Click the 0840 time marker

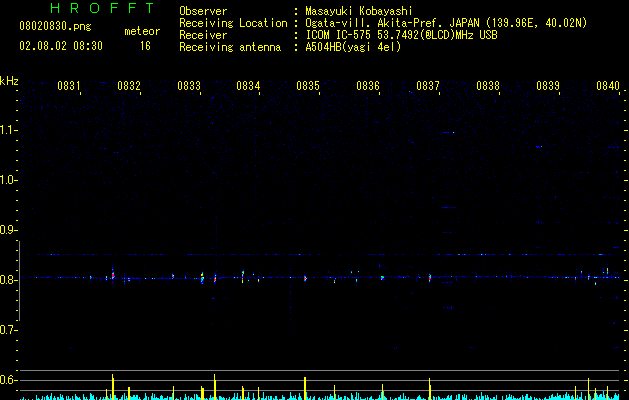pyautogui.click(x=608, y=86)
